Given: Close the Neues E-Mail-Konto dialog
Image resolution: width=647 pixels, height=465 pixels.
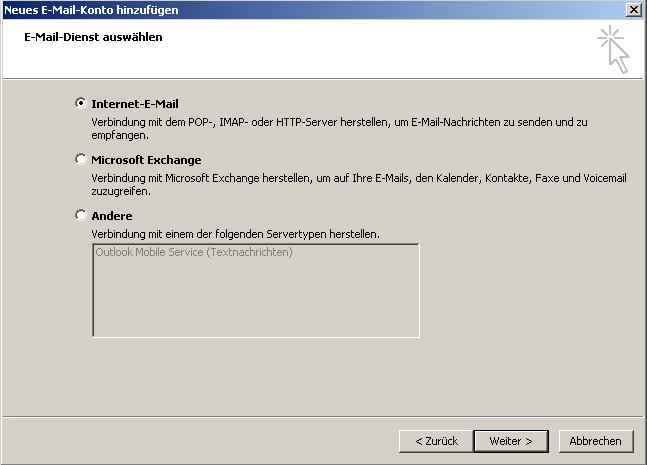Looking at the screenshot, I should [x=633, y=9].
